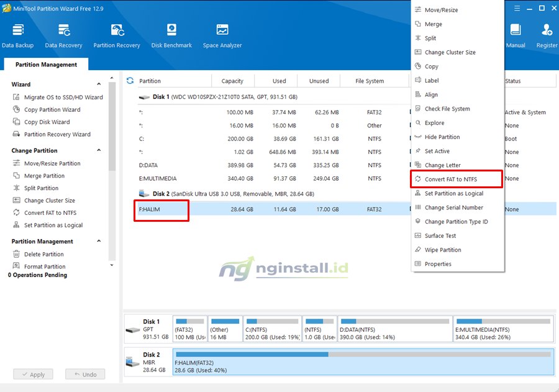Choose Set Active from the context menu
This screenshot has height=392, width=559.
tap(457, 151)
